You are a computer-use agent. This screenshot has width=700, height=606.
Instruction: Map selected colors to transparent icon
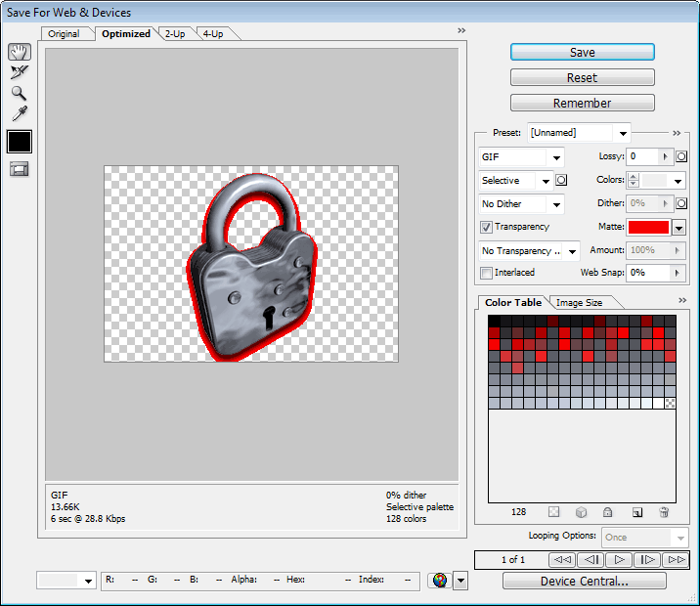click(x=553, y=512)
